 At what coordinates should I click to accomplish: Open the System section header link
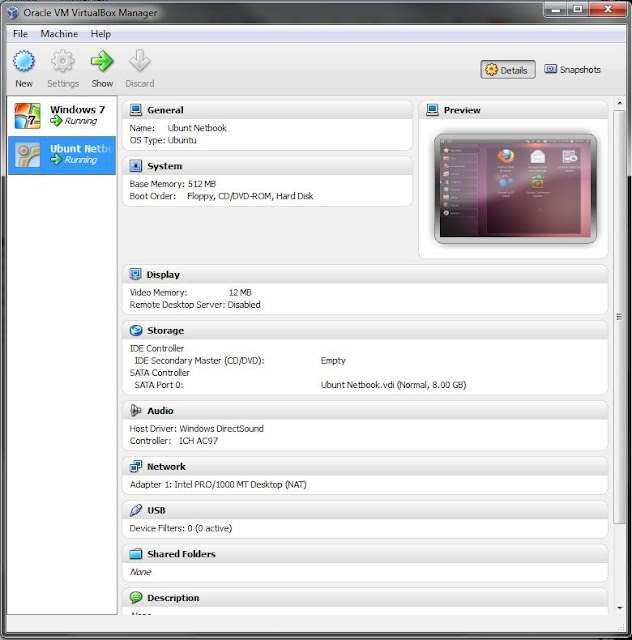pyautogui.click(x=165, y=166)
